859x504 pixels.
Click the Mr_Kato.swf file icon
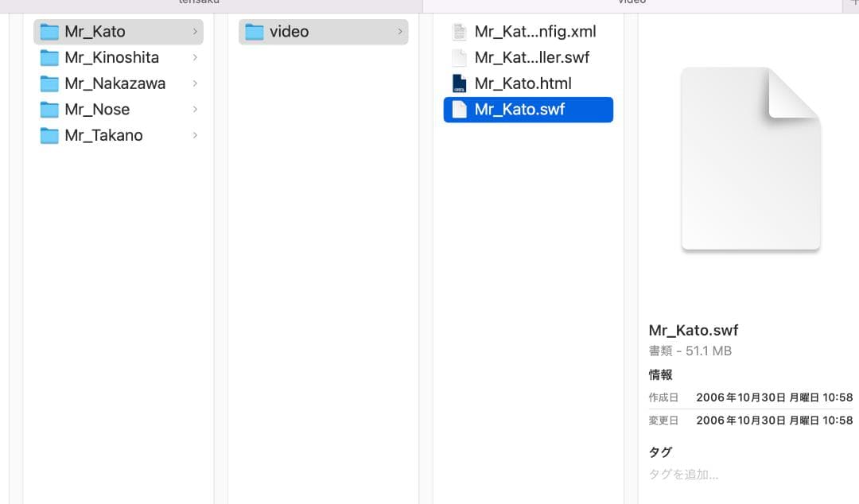point(458,109)
